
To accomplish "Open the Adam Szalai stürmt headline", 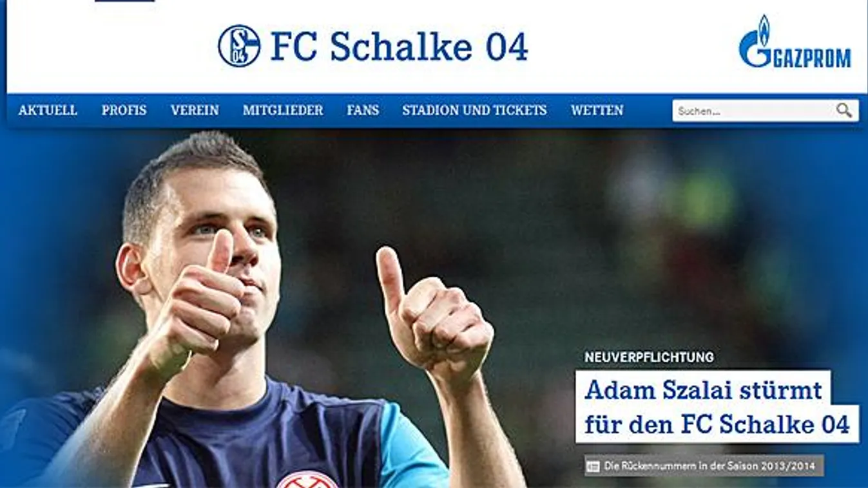I will tap(717, 407).
